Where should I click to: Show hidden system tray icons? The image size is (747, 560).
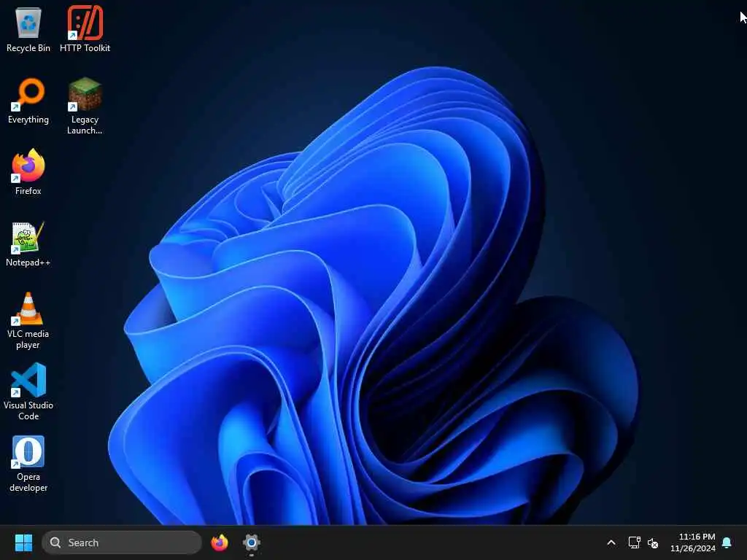611,542
